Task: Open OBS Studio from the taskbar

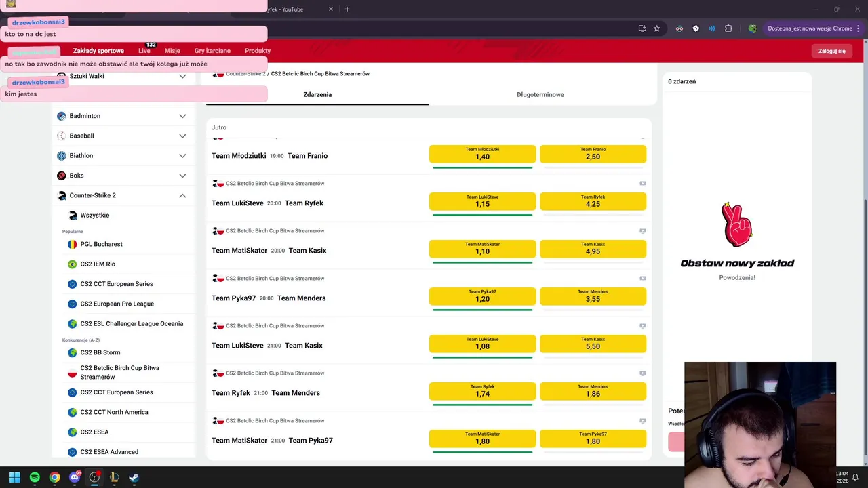Action: [x=94, y=477]
